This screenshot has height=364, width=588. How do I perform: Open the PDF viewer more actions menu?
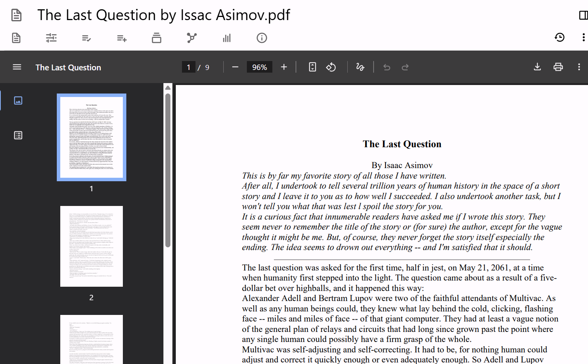[x=579, y=67]
